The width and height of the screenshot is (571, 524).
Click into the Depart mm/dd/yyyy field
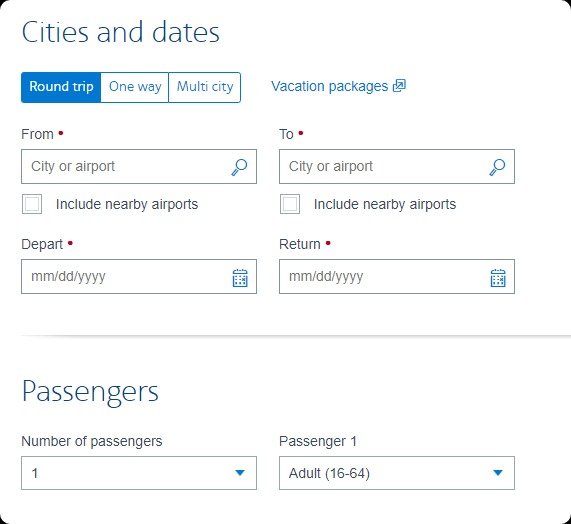[139, 276]
